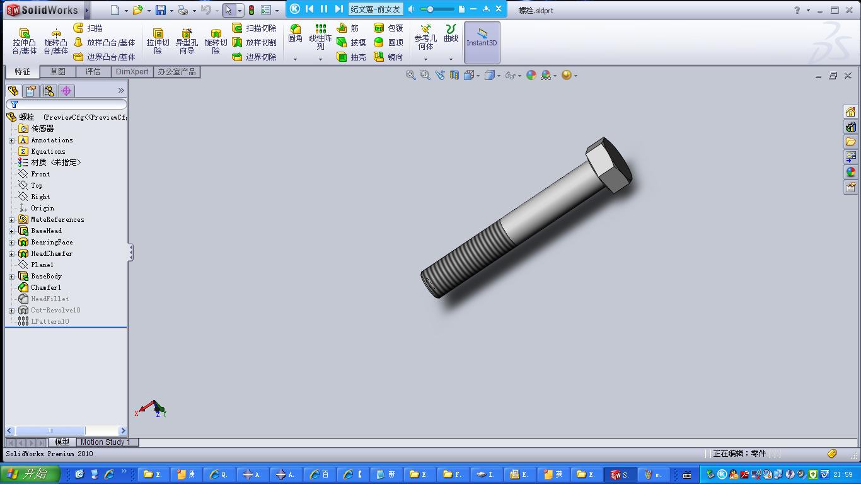Pause the music player playback
Screen dimensions: 861x504
pyautogui.click(x=324, y=9)
